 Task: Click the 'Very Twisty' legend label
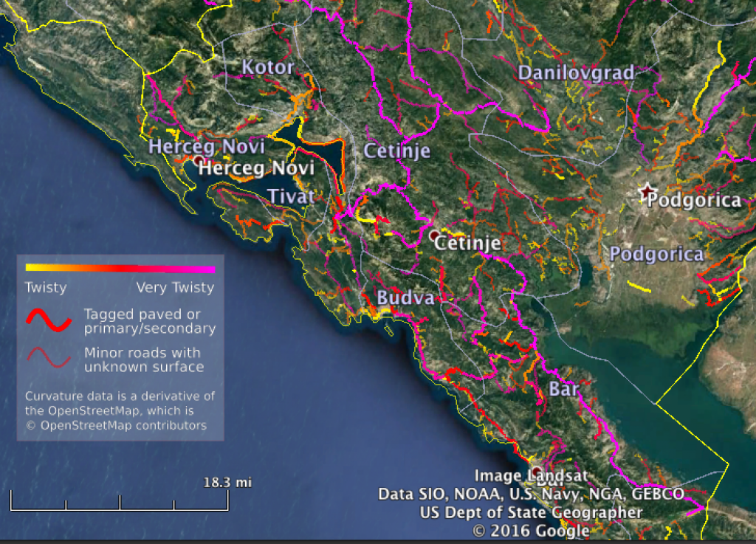tap(175, 287)
